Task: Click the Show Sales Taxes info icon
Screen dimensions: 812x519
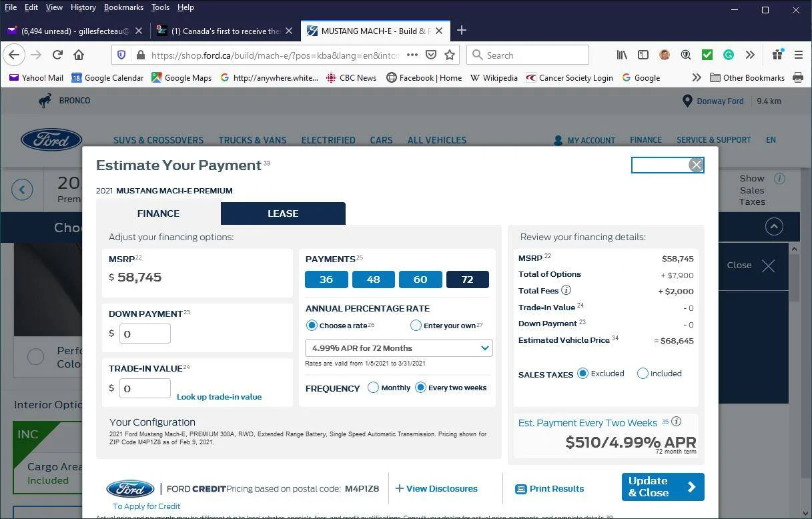Action: point(779,179)
